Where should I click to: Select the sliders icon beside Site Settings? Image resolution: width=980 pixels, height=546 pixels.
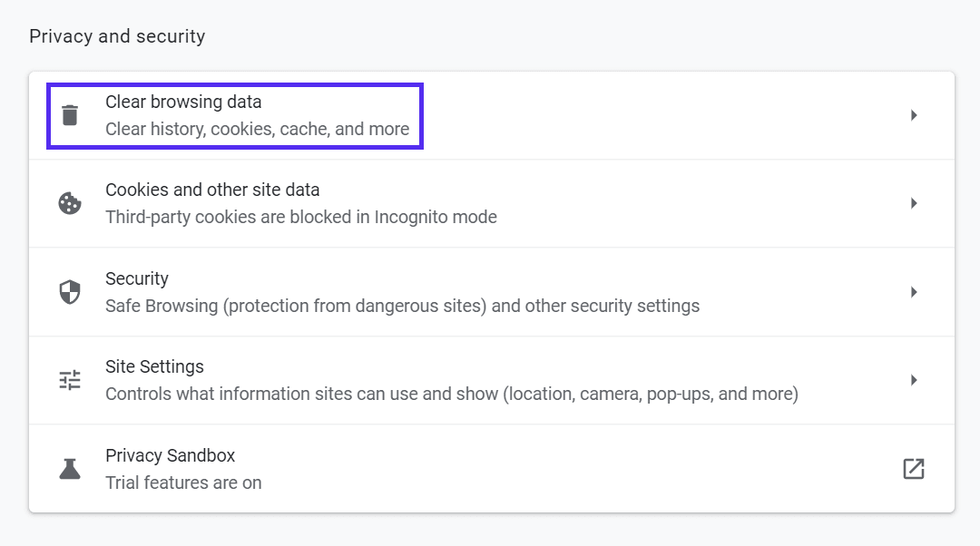tap(70, 379)
